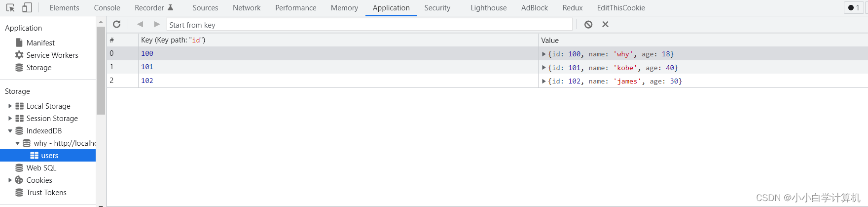Select key cell 100
The height and width of the screenshot is (207, 868).
(x=338, y=53)
